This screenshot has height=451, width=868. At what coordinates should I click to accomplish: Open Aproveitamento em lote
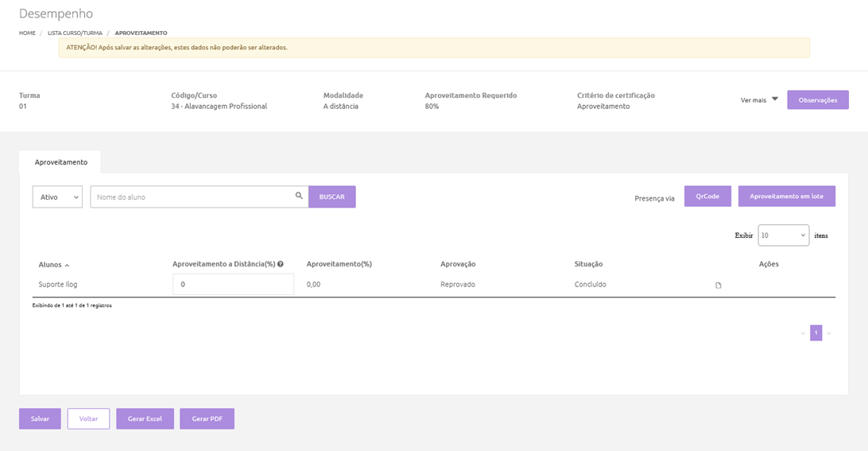786,196
